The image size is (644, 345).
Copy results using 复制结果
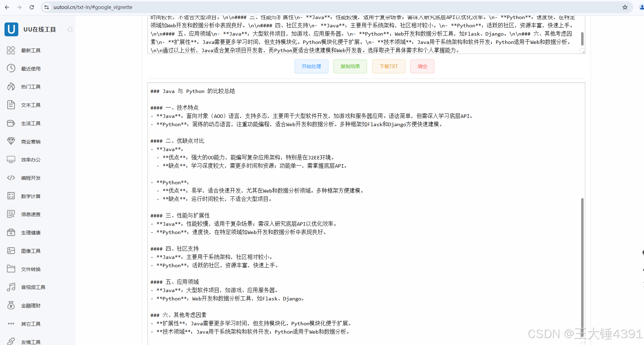[350, 66]
